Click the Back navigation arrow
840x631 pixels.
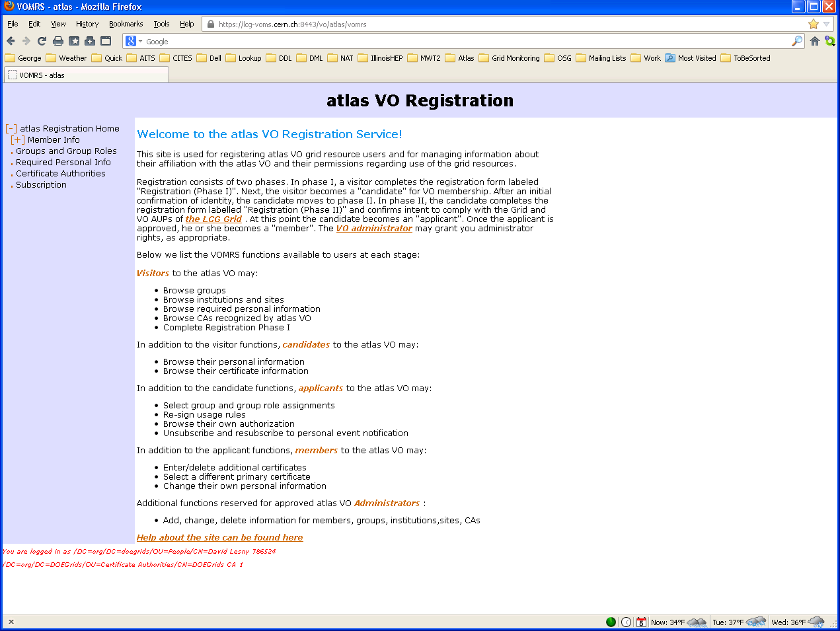pyautogui.click(x=11, y=40)
